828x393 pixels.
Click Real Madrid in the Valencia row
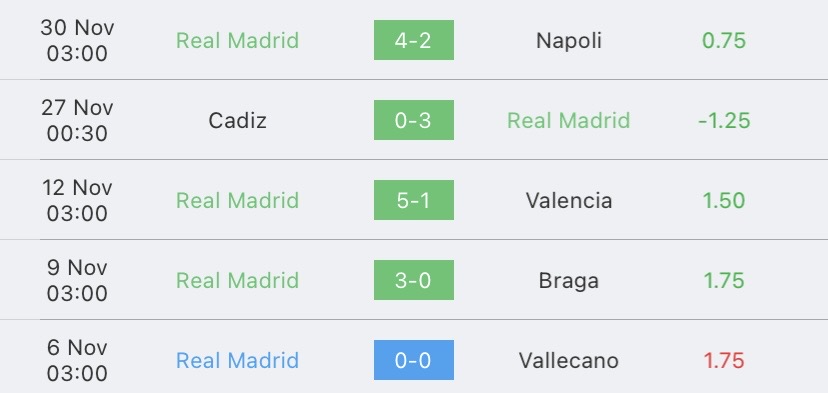237,200
